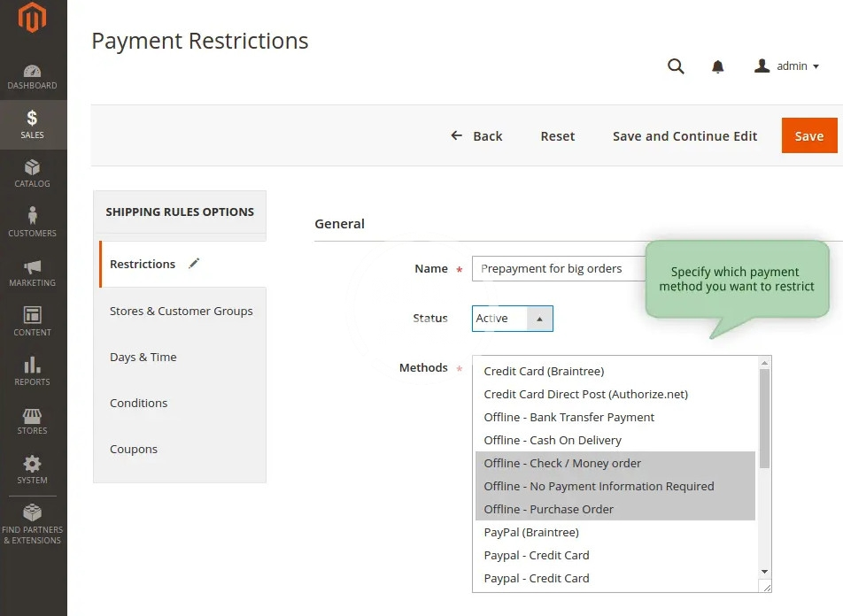843x616 pixels.
Task: Open the Dashboard sidebar icon
Action: (32, 76)
